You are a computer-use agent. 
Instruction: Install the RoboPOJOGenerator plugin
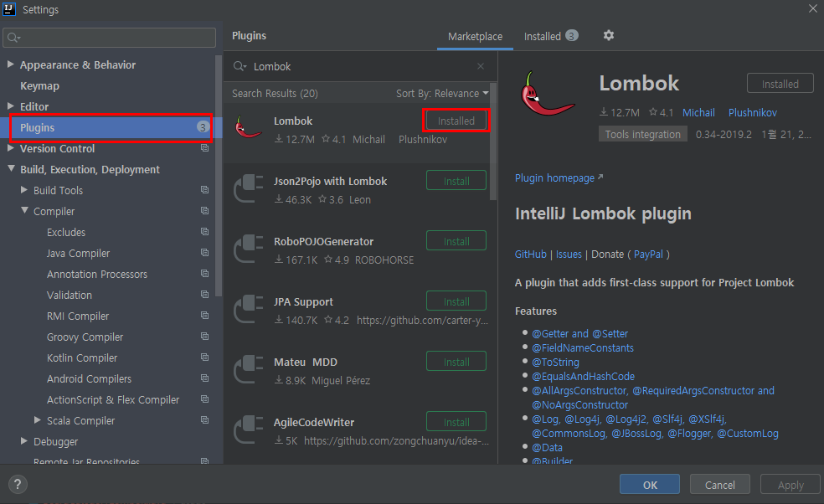[456, 241]
